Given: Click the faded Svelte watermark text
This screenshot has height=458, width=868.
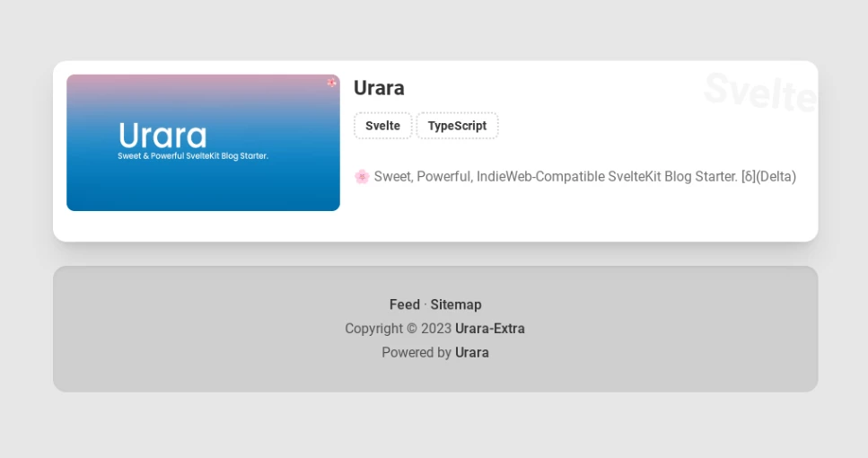Looking at the screenshot, I should click(x=759, y=92).
